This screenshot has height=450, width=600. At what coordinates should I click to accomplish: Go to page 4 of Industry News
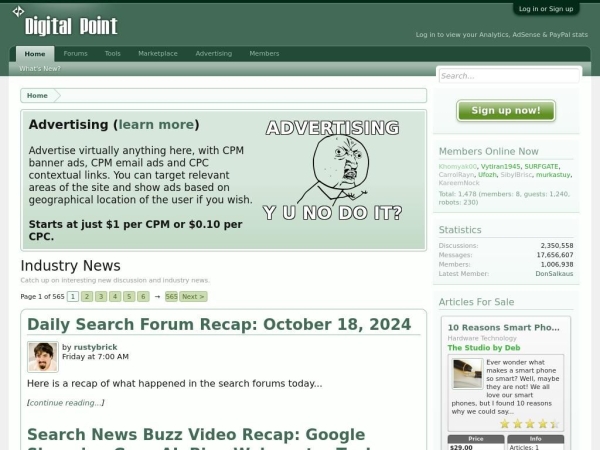coord(115,297)
